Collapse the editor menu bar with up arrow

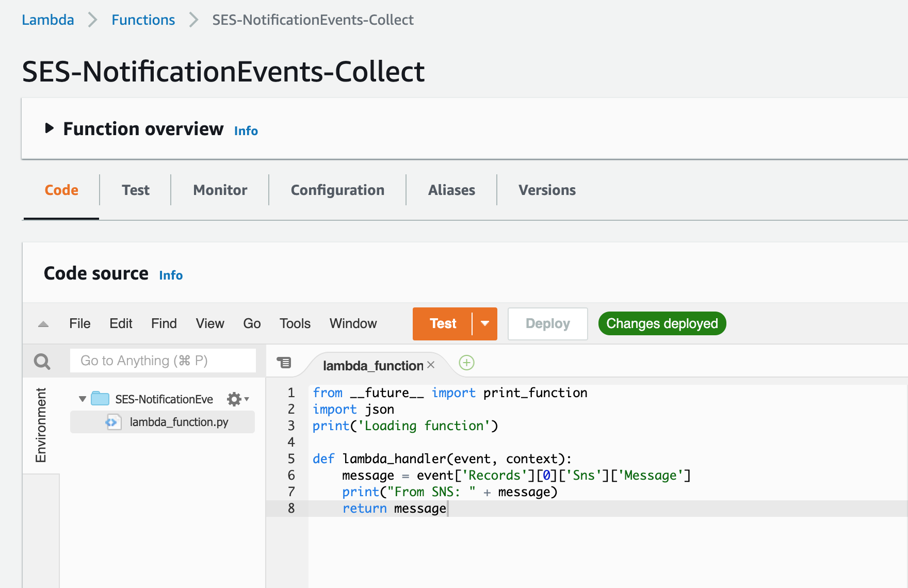click(43, 324)
